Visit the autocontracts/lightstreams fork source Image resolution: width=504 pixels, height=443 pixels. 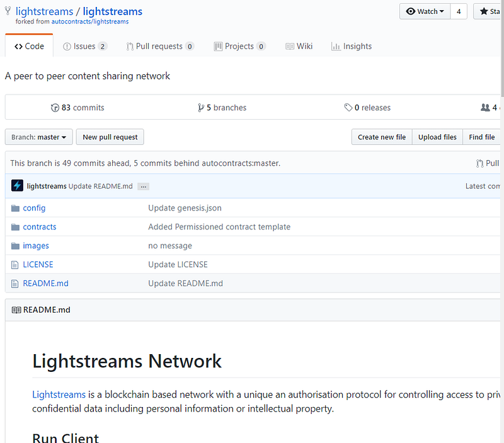pos(90,21)
